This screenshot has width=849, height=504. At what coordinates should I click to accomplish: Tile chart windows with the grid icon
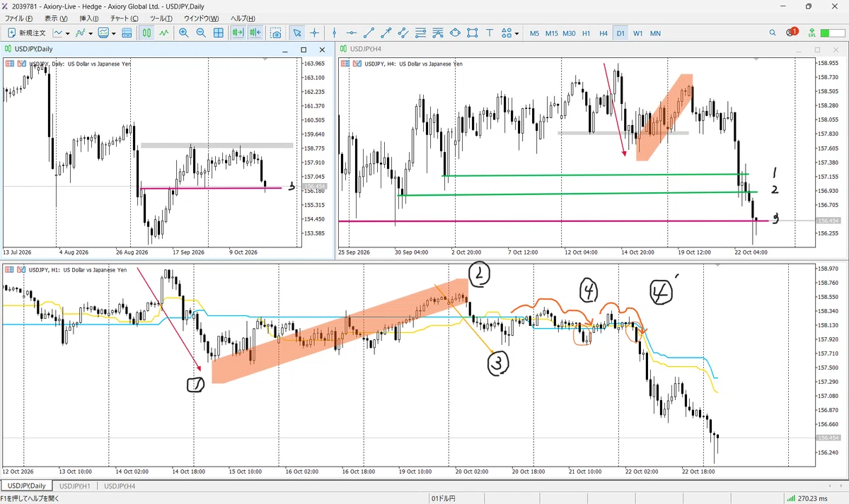(x=219, y=33)
